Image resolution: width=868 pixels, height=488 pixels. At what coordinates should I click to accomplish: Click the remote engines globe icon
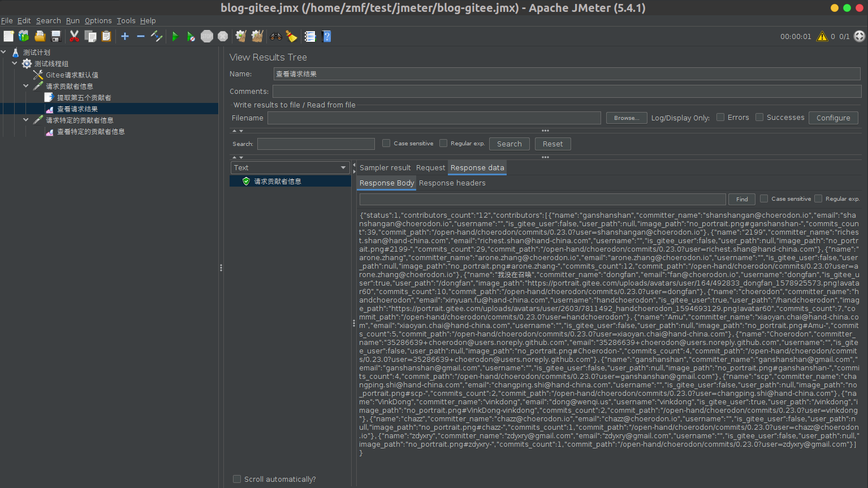pyautogui.click(x=860, y=36)
